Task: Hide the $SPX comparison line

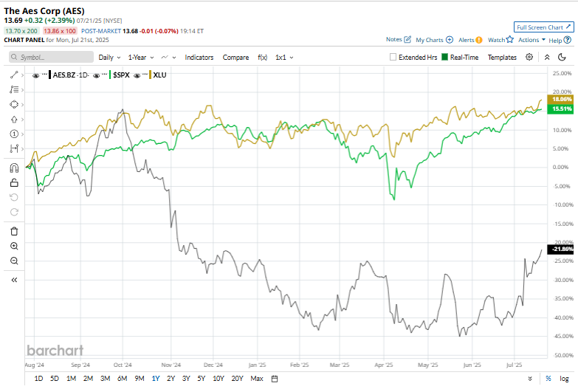Action: click(x=96, y=75)
